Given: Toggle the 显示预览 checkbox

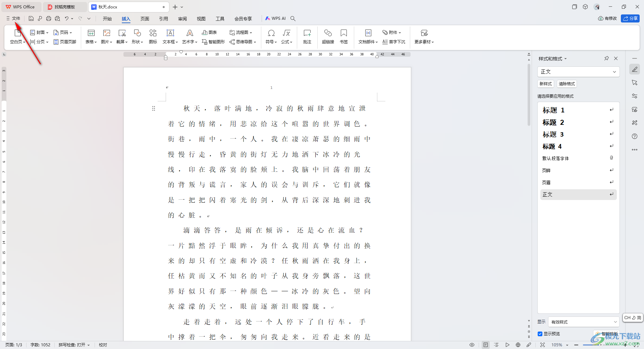Looking at the screenshot, I should pyautogui.click(x=540, y=334).
